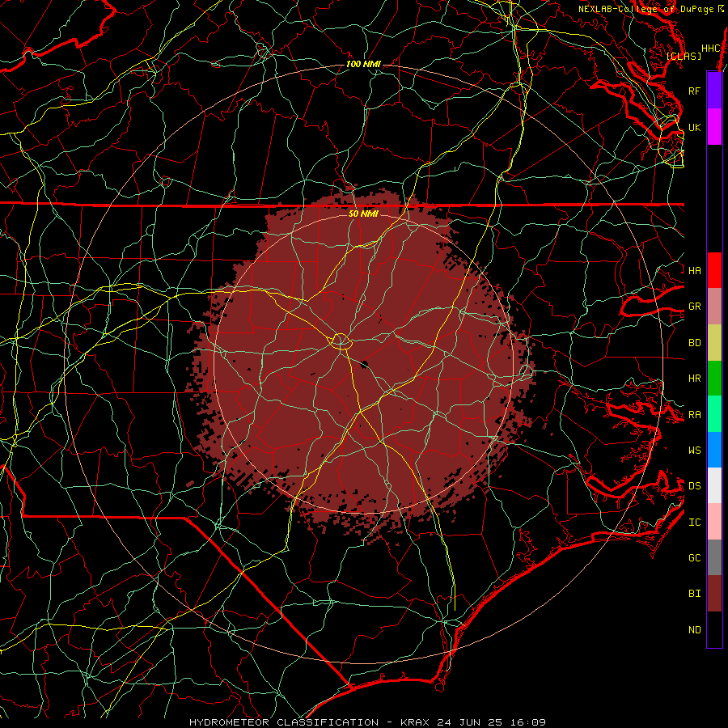
Task: Click the DS white legend swatch
Action: click(x=714, y=485)
